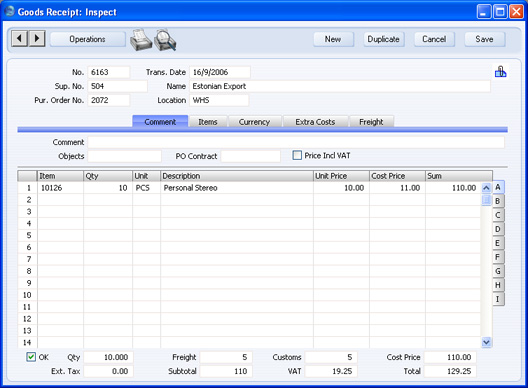Select flip D of the grid
This screenshot has width=528, height=388.
498,229
